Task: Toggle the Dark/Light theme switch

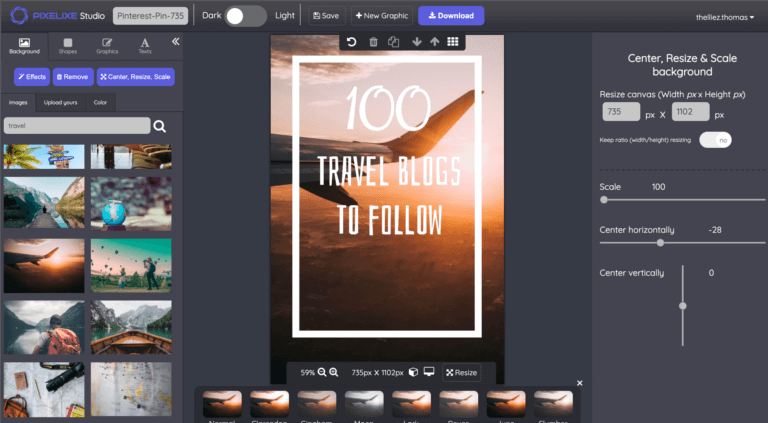Action: 245,16
